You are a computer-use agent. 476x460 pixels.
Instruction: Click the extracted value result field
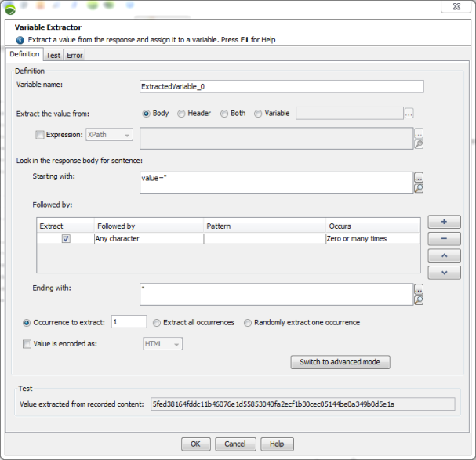click(303, 404)
